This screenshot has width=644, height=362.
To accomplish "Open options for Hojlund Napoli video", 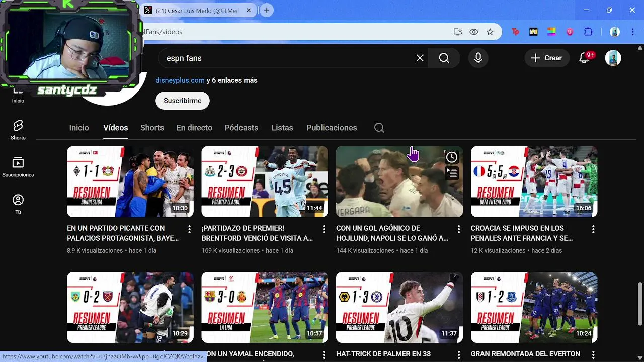I will coord(458,229).
